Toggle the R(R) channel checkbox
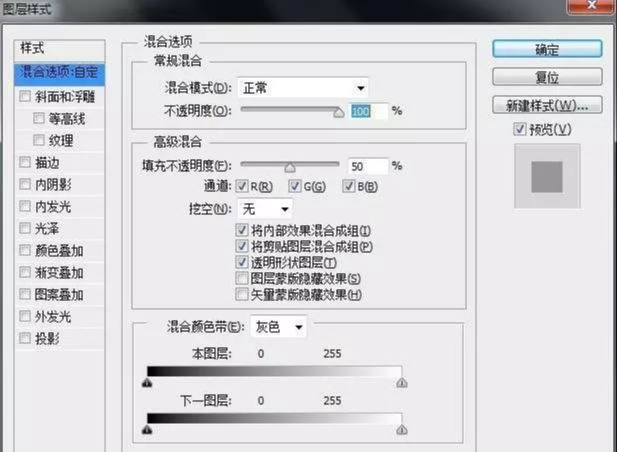 point(242,186)
